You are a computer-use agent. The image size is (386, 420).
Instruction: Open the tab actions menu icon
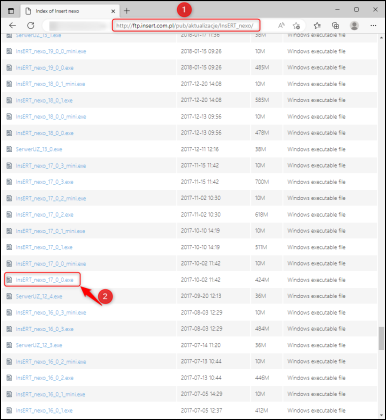11,11
